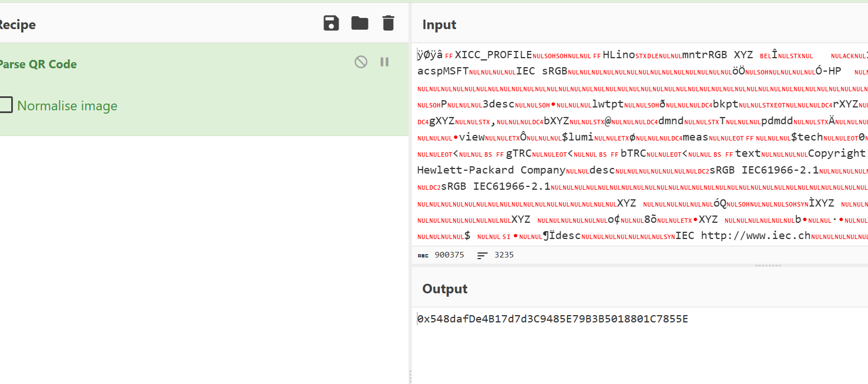This screenshot has height=384, width=868.
Task: Load a recipe using folder icon
Action: 360,23
